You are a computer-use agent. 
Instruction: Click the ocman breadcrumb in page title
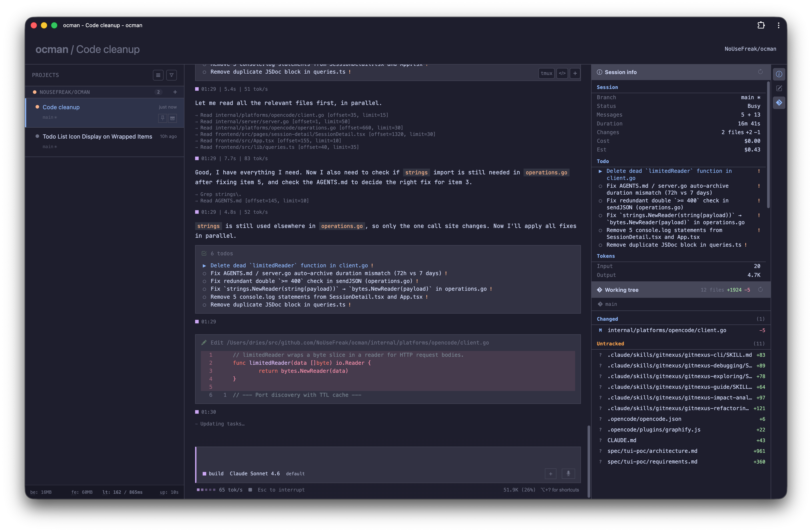click(52, 50)
